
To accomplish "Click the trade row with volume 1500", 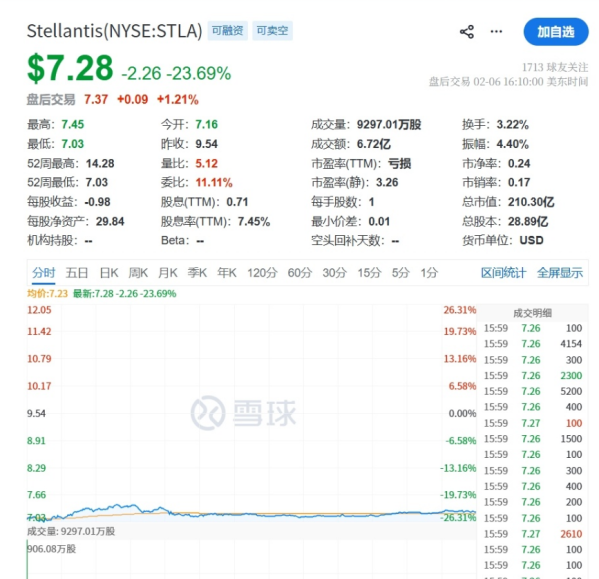I will (533, 439).
